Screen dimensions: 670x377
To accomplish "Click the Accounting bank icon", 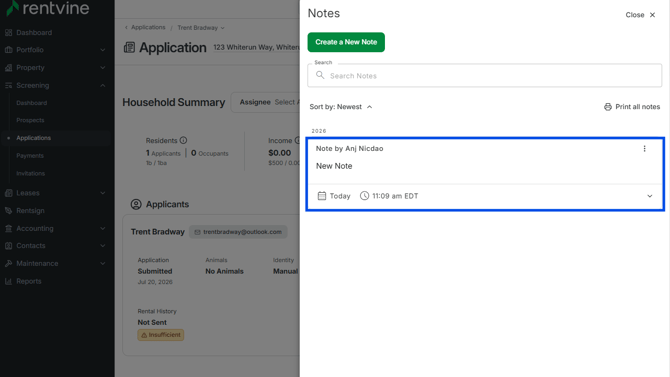I will [9, 228].
